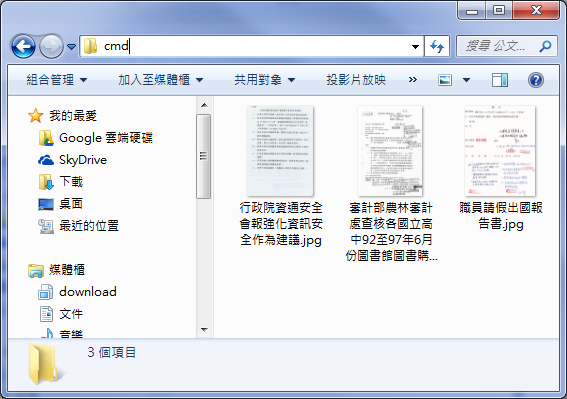Minimize the Explorer window
This screenshot has width=567, height=399.
click(x=472, y=11)
